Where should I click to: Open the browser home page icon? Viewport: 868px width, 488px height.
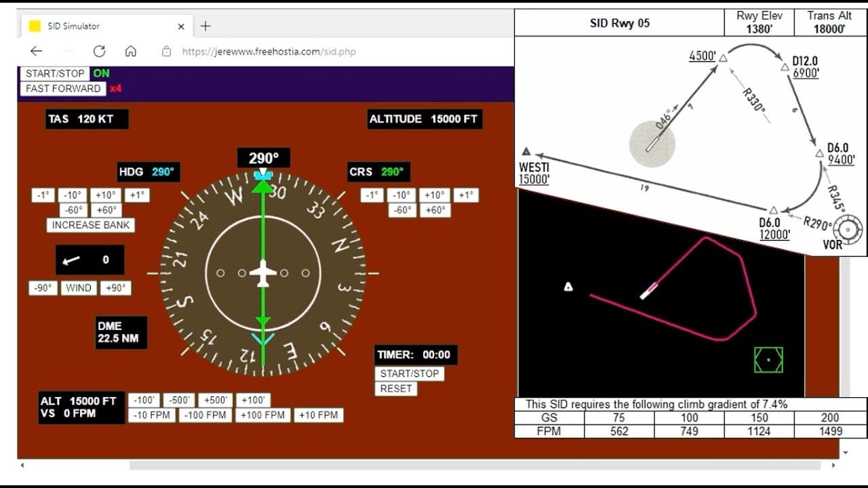coord(131,52)
